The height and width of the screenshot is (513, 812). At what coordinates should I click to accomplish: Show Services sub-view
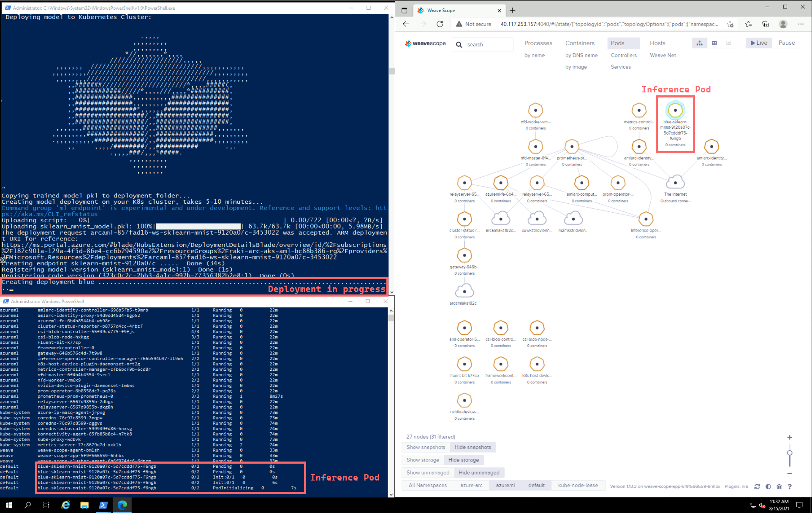(x=620, y=67)
